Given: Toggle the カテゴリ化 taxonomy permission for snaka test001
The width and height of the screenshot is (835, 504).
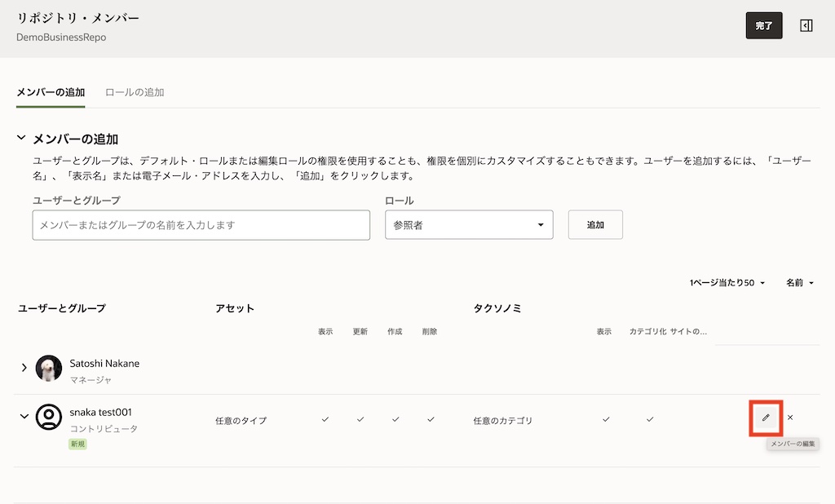Looking at the screenshot, I should click(x=650, y=418).
